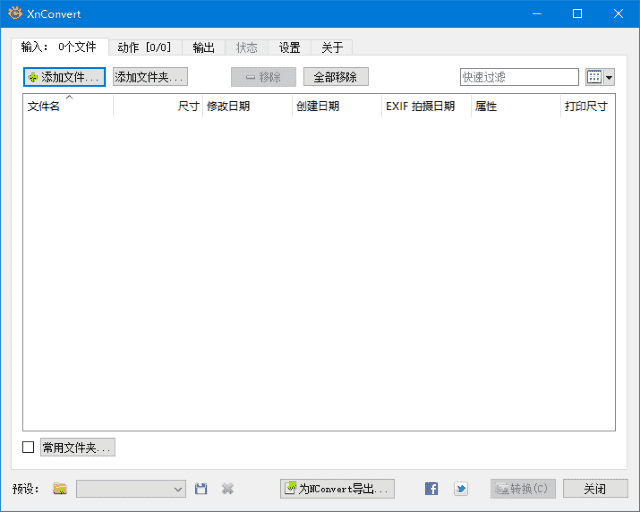Screen dimensions: 640x512
Task: Switch to the 输出 tab
Action: 203,47
